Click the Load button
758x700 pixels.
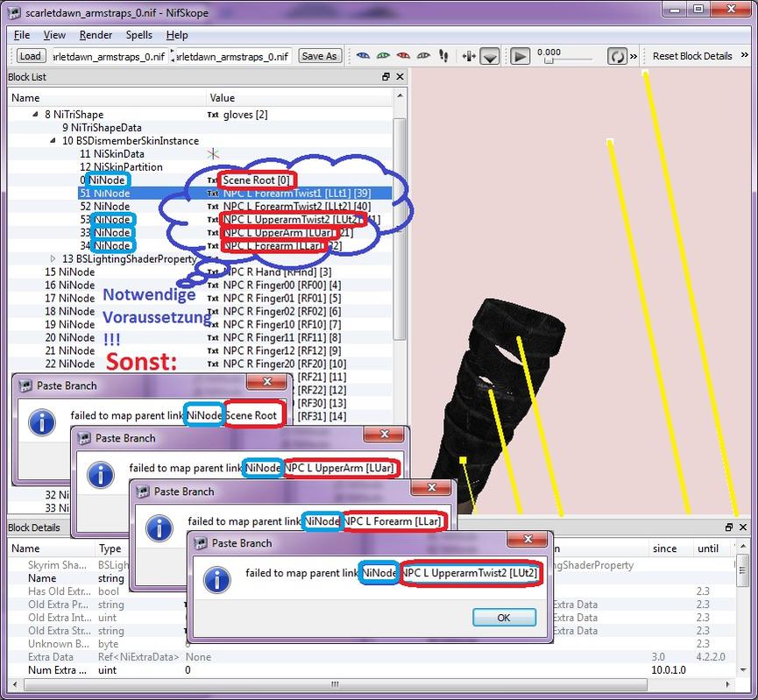[x=30, y=56]
